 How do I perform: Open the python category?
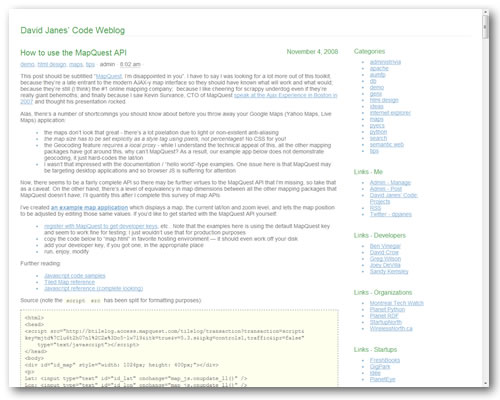click(x=378, y=132)
